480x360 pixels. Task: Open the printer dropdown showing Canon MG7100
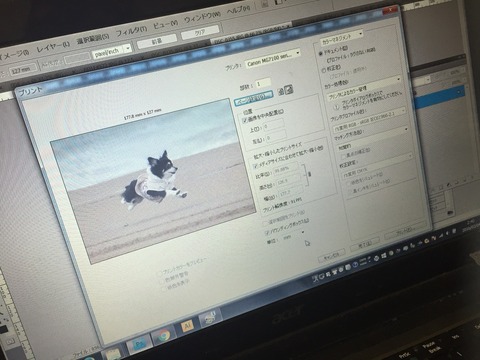coord(273,57)
